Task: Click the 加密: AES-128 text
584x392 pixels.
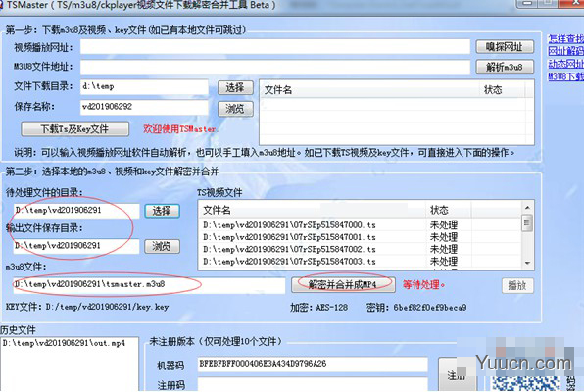Action: [319, 308]
